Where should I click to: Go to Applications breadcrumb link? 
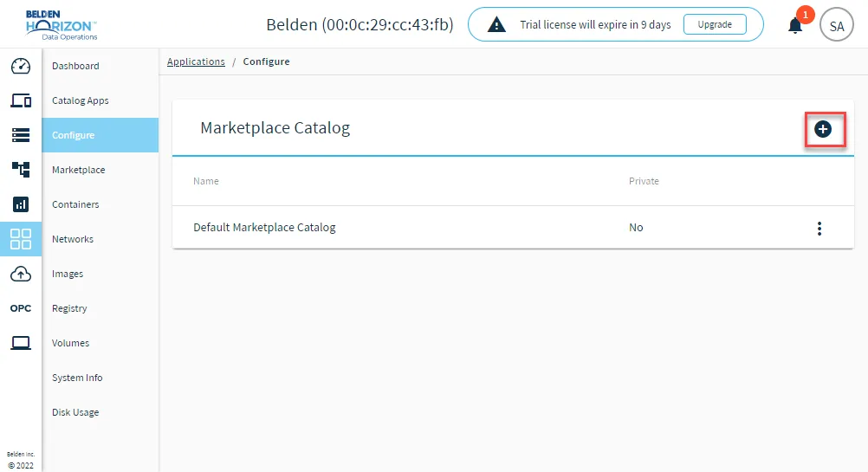click(196, 61)
